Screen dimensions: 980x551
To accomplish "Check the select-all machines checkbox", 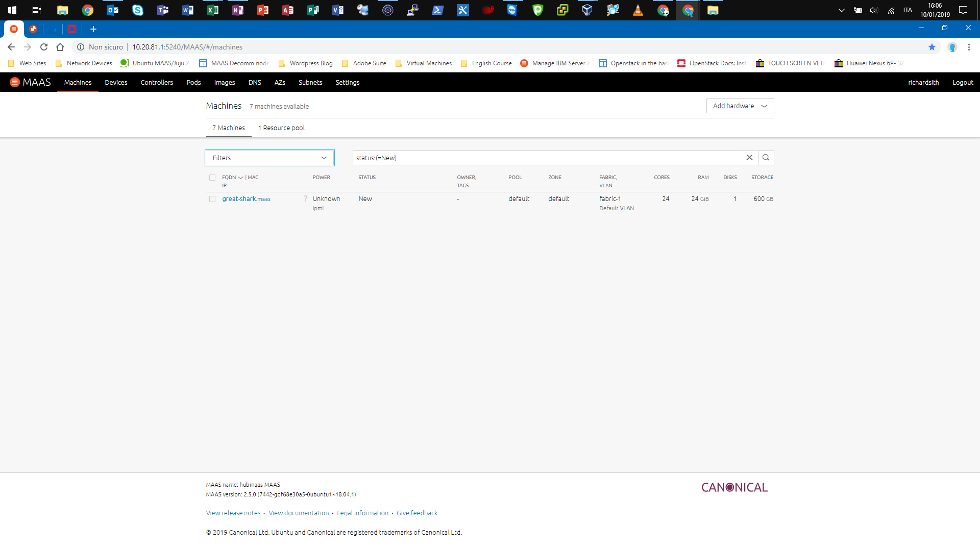I will point(212,178).
